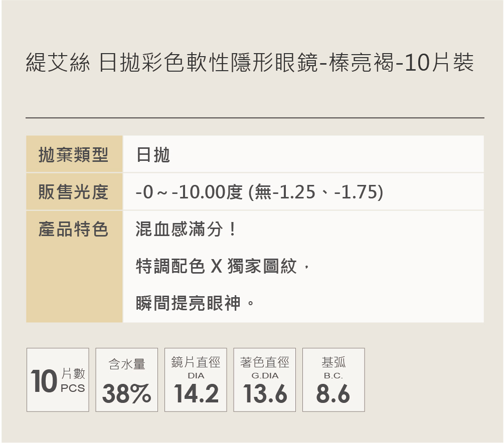
Task: Click the 10片裝 text in the title
Action: [x=438, y=65]
